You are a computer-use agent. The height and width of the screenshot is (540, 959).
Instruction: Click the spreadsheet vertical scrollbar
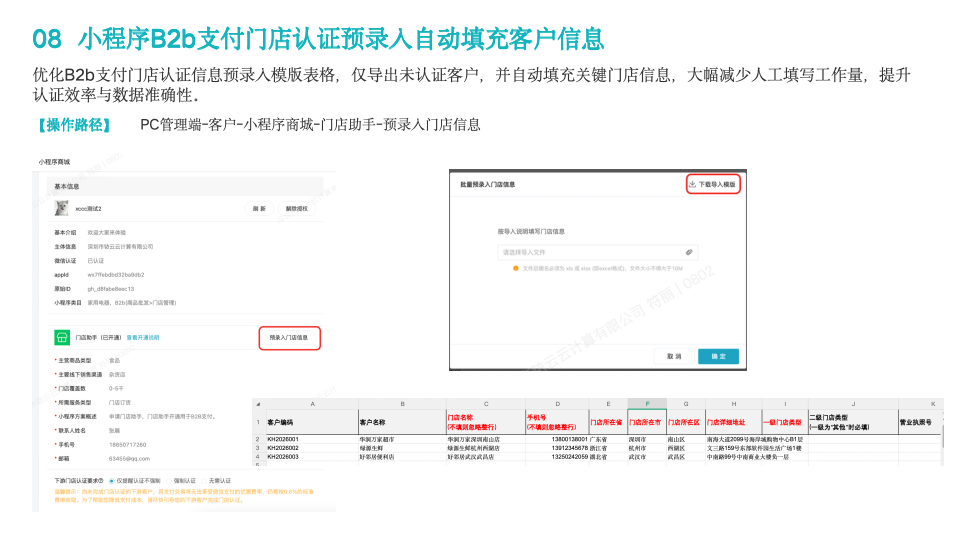[x=941, y=435]
